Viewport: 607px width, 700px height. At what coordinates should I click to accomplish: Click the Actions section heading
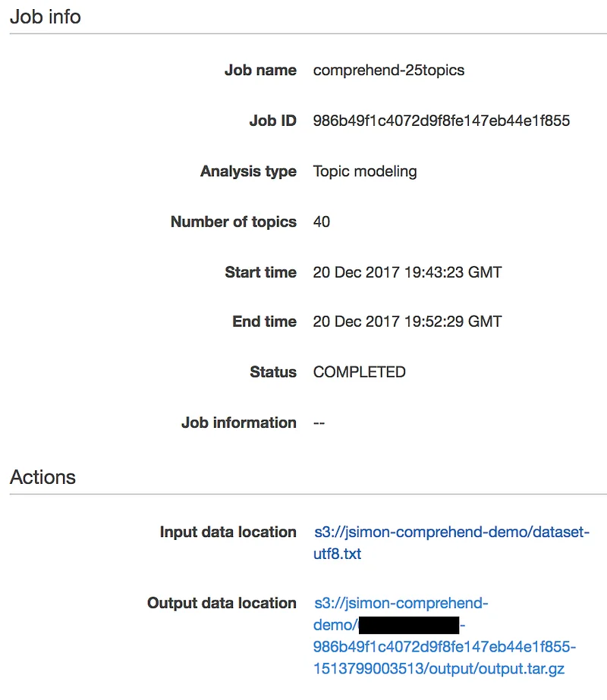pos(43,477)
